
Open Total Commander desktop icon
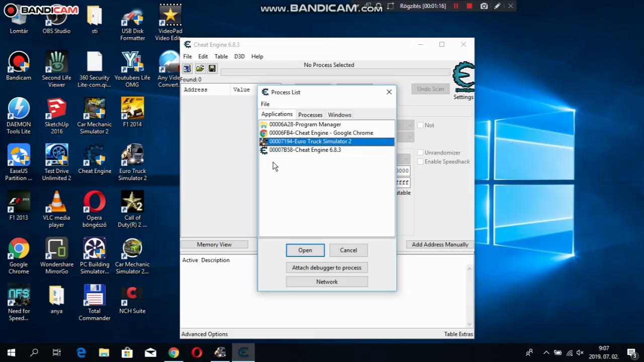point(95,303)
